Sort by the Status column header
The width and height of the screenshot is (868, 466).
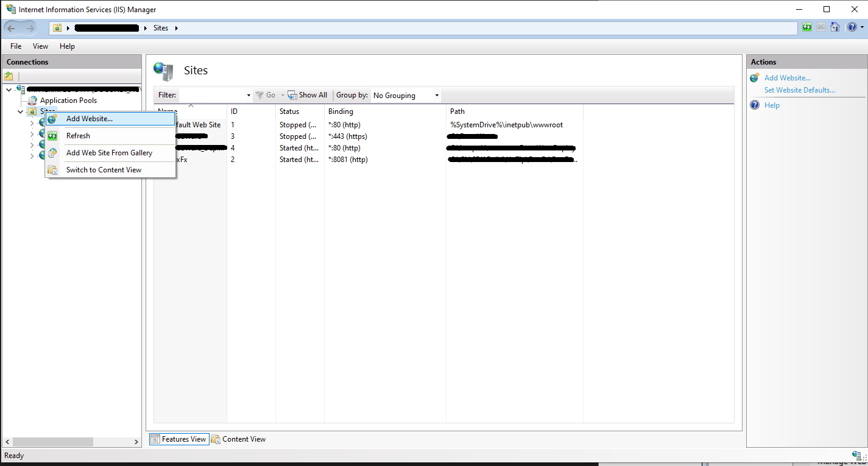coord(300,111)
